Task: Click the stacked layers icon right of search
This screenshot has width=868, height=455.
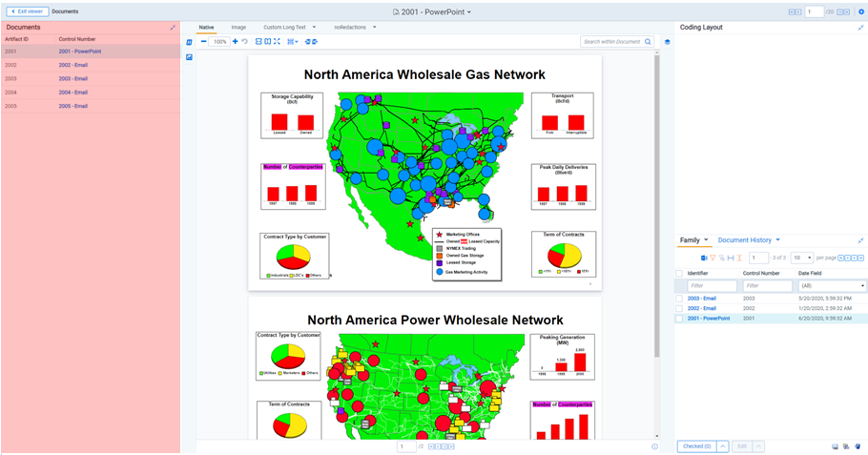Action: (667, 42)
